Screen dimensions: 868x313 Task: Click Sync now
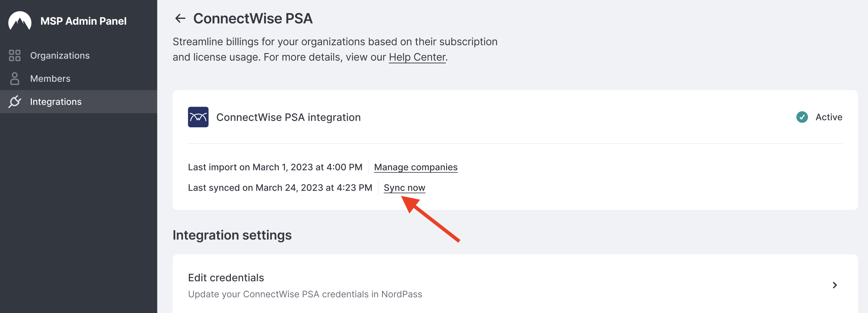[x=404, y=188]
